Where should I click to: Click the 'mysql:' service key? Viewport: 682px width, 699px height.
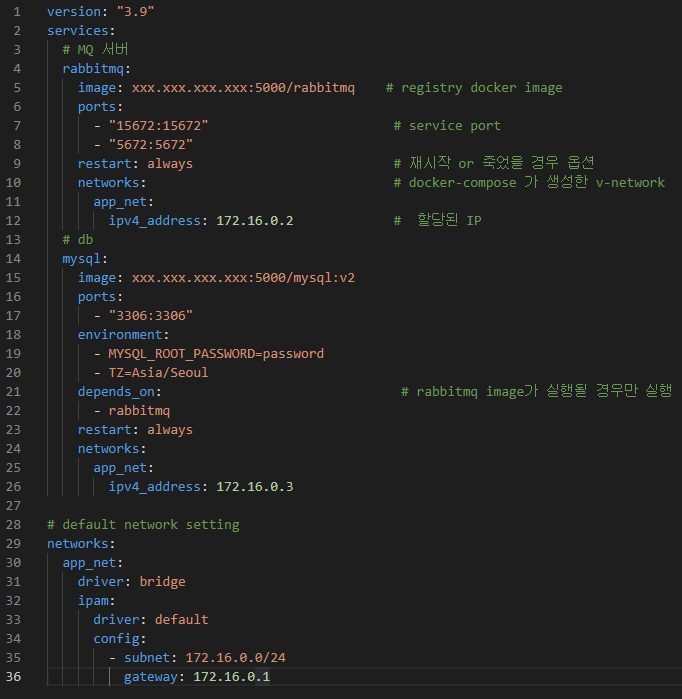click(x=85, y=259)
